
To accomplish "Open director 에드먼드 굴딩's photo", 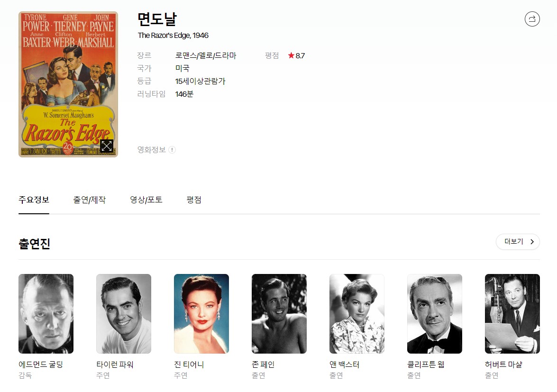I will pos(46,313).
